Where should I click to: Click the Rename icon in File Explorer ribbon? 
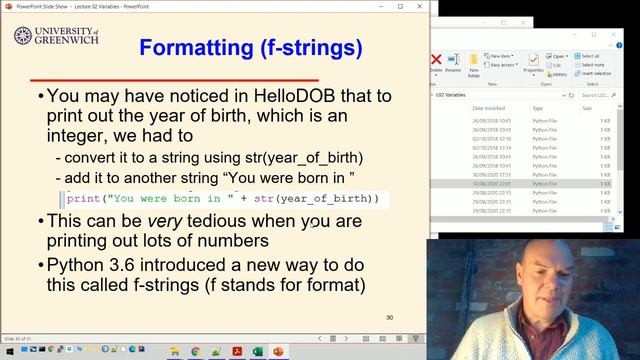tap(453, 60)
